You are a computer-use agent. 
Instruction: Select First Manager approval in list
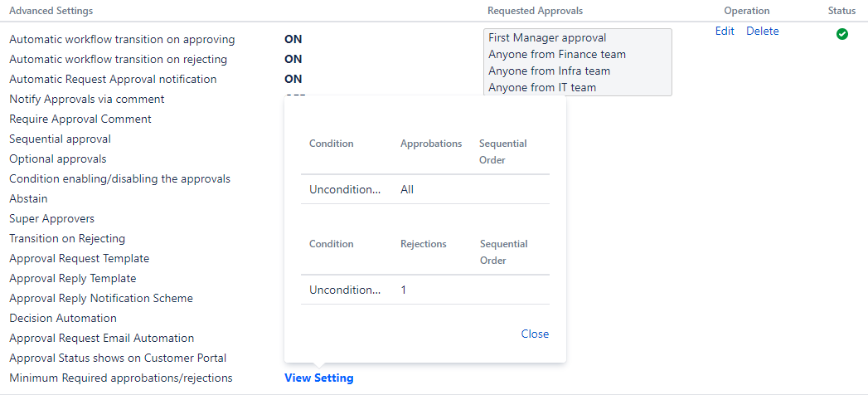547,37
